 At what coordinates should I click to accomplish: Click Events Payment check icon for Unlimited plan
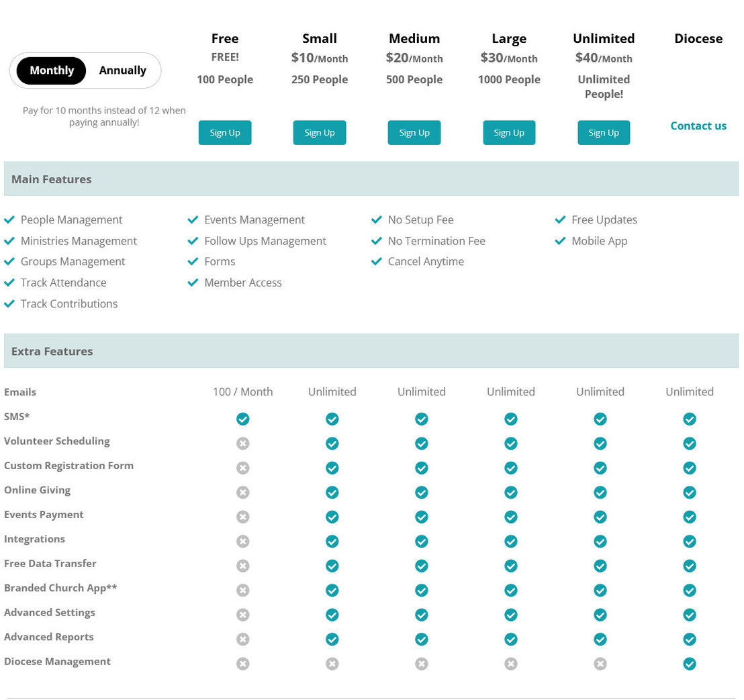[600, 517]
